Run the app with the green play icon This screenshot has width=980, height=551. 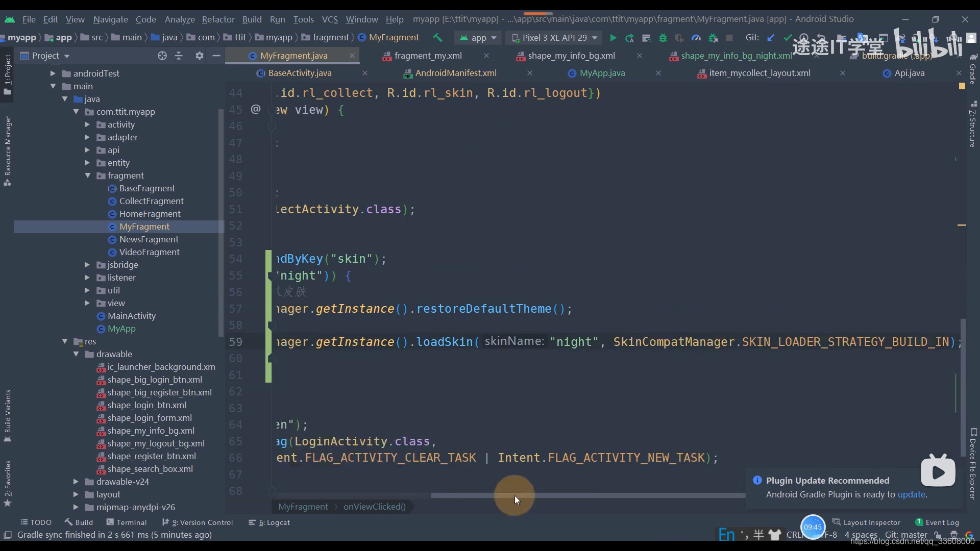point(613,38)
